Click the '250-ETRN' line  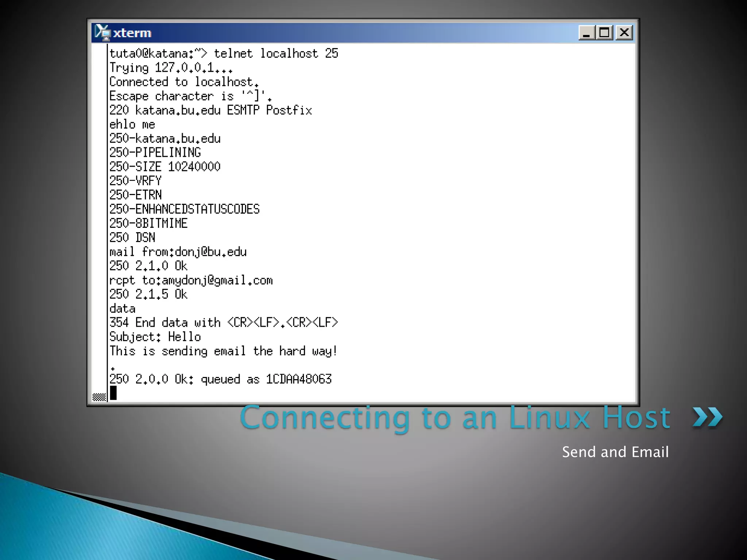point(136,195)
